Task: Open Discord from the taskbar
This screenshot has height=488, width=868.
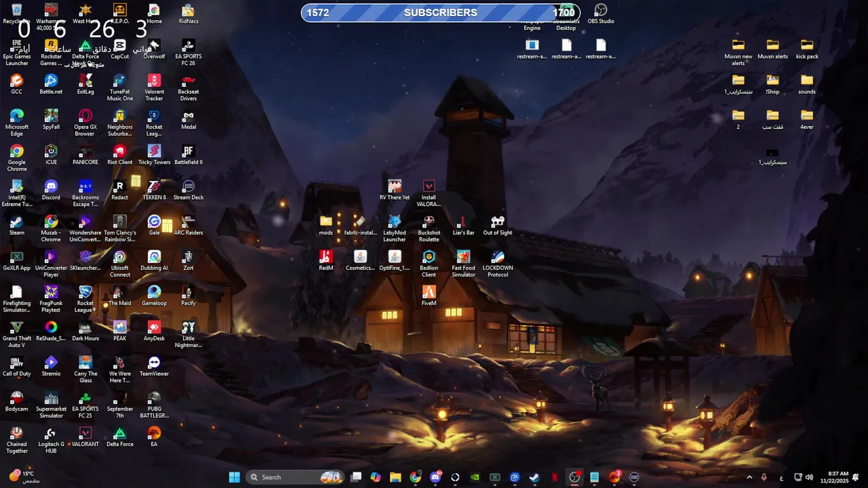Action: tap(435, 477)
